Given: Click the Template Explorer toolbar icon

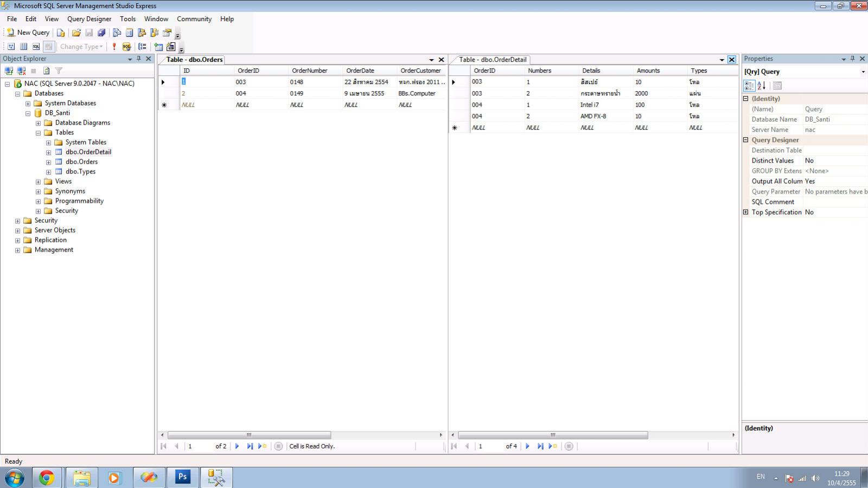Looking at the screenshot, I should point(154,33).
